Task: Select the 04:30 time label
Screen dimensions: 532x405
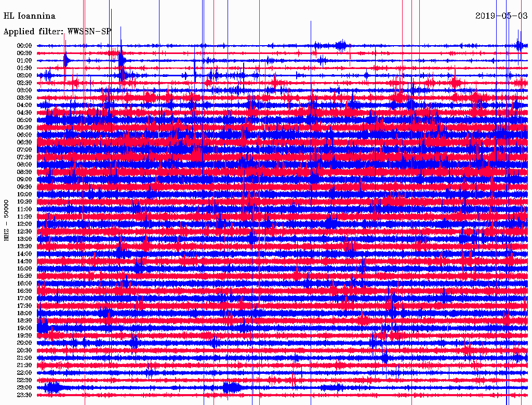Action: click(24, 113)
